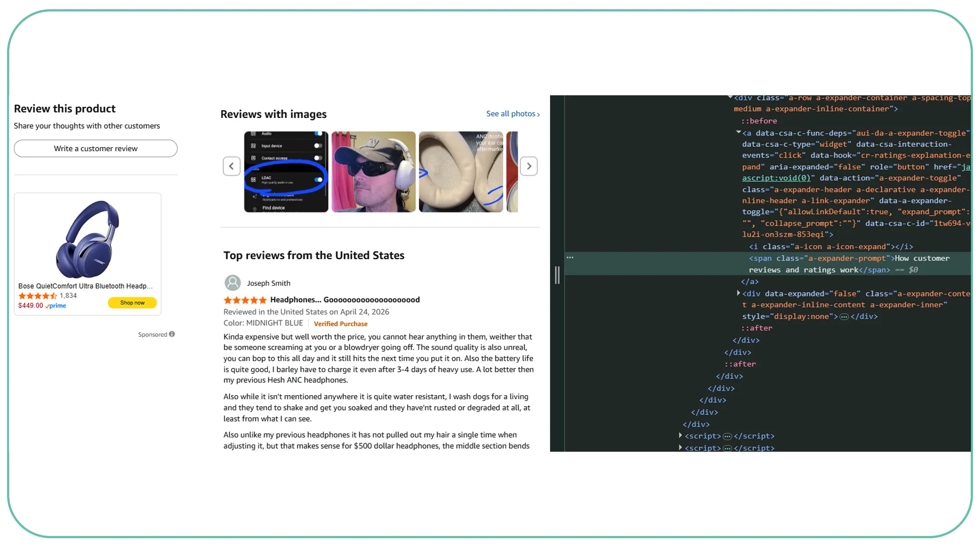Click the prime logo beside the price
This screenshot has height=547, width=980.
(56, 306)
